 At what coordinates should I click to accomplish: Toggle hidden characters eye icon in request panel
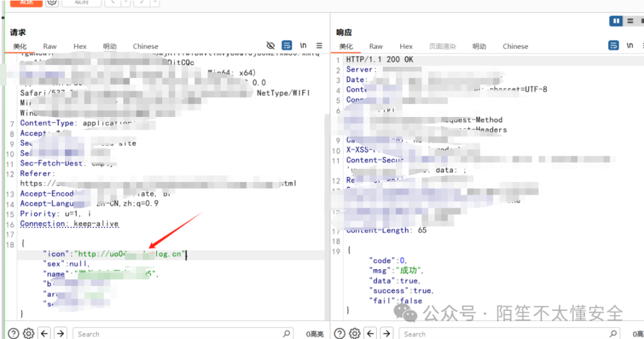pyautogui.click(x=270, y=45)
